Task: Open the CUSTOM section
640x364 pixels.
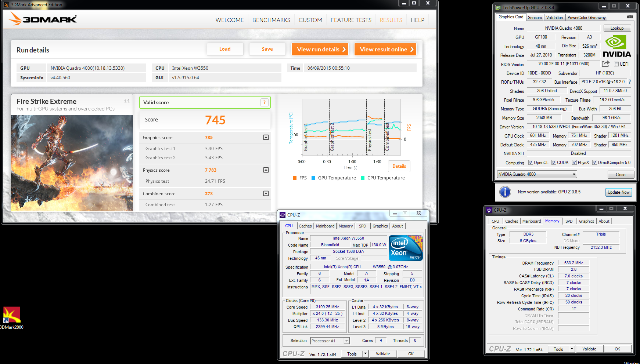Action: point(310,20)
